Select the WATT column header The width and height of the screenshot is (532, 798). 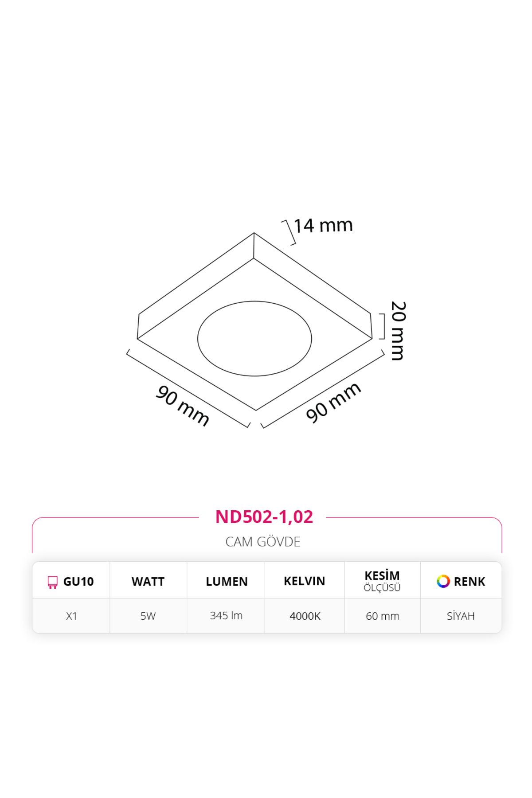[x=148, y=582]
